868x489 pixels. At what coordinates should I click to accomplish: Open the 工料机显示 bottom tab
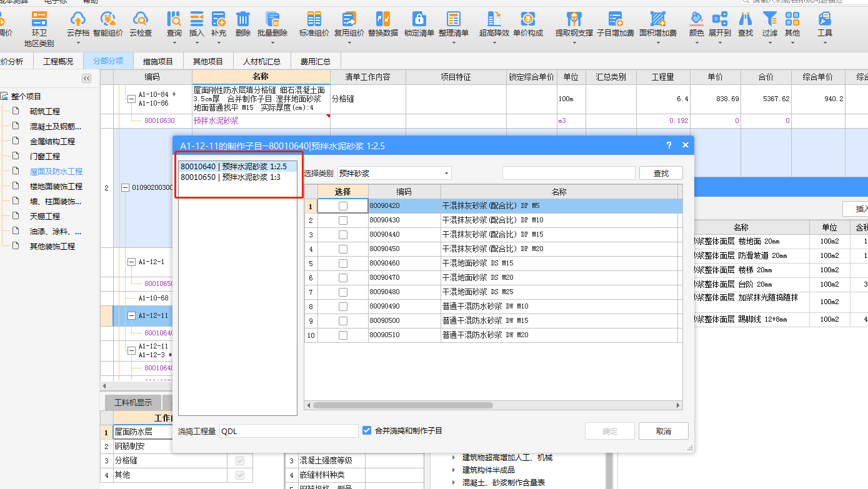click(x=133, y=403)
